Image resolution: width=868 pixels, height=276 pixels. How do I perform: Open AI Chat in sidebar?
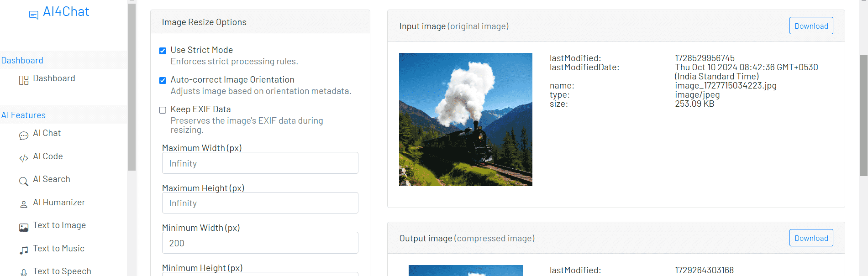point(47,133)
